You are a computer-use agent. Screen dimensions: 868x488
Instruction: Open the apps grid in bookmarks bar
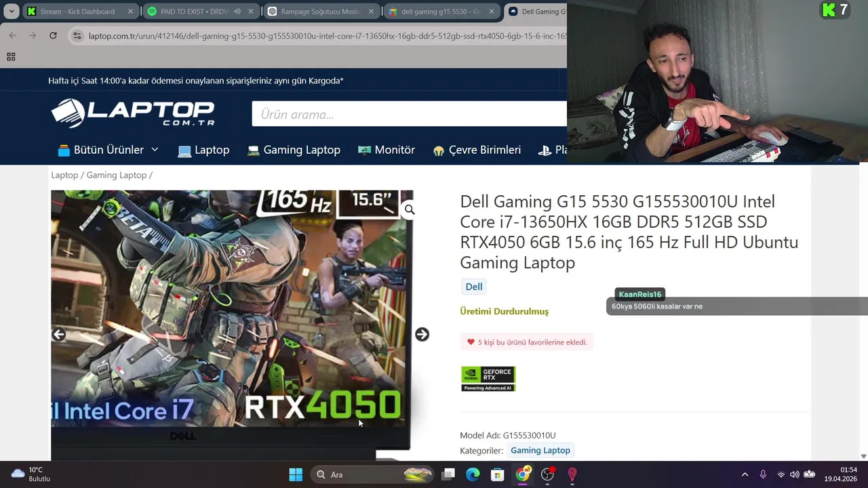[11, 57]
